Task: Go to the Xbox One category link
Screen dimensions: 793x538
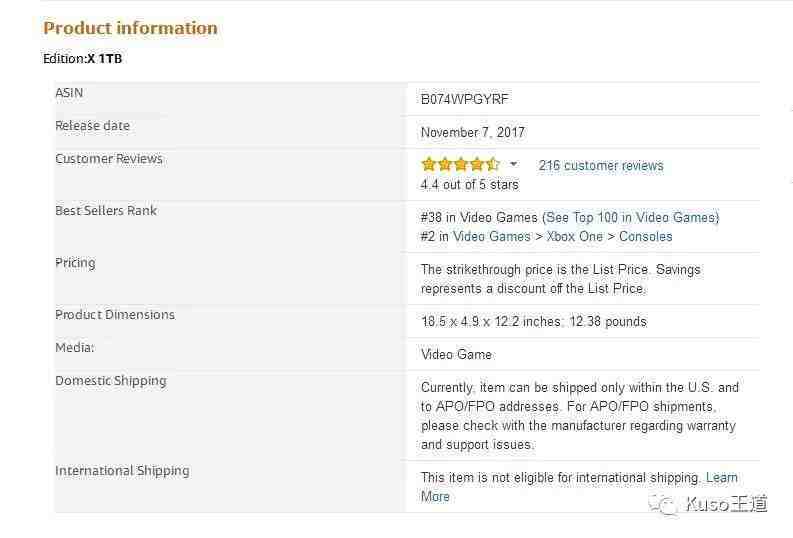Action: [x=575, y=236]
